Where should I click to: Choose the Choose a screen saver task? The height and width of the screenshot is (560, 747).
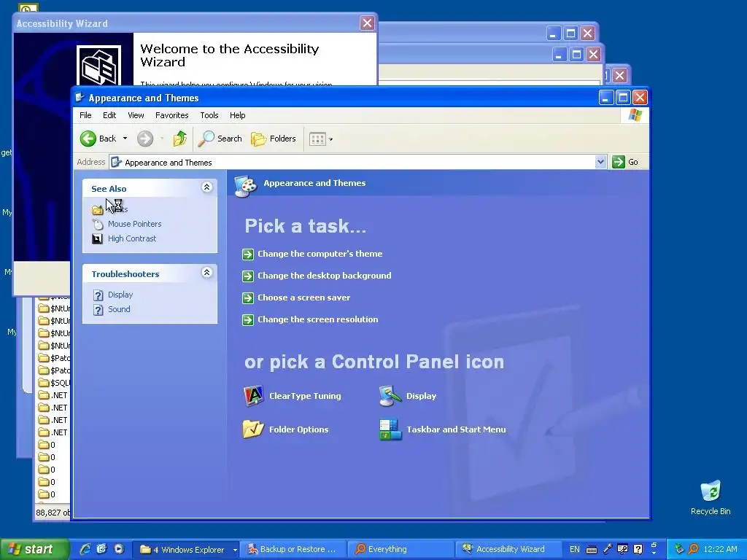(304, 297)
